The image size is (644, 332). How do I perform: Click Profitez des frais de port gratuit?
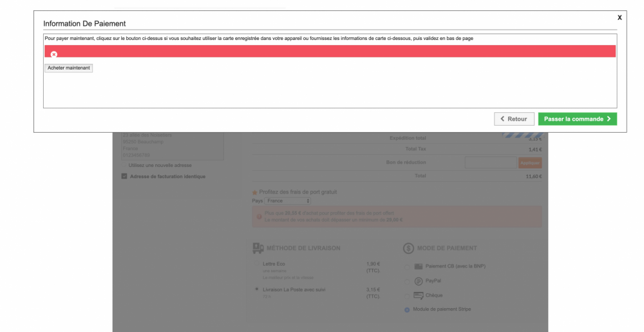tap(298, 192)
